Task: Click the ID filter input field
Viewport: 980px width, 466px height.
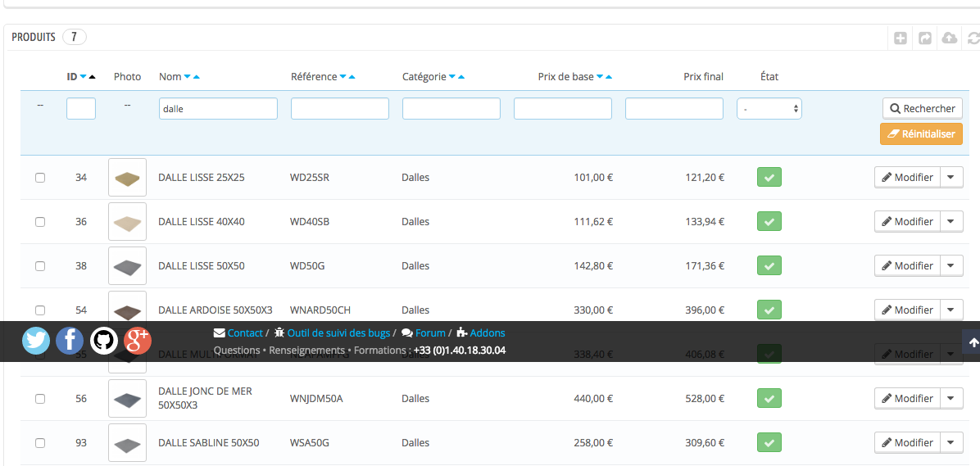Action: point(81,109)
